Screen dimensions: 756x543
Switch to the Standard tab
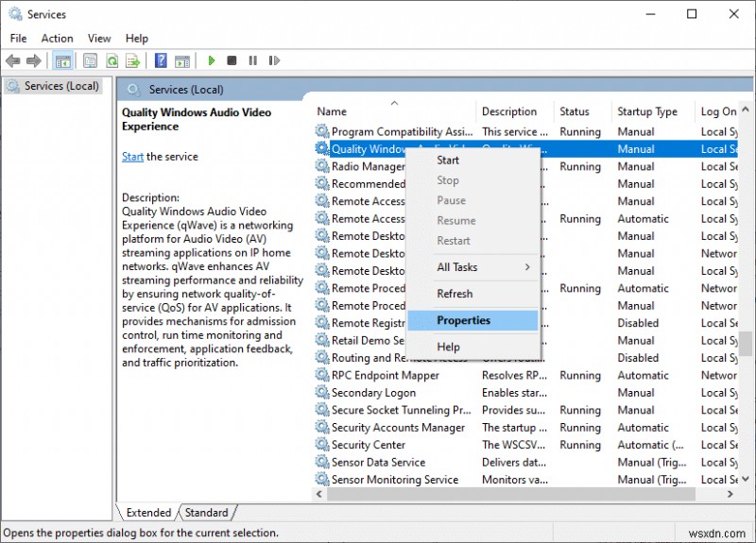click(x=206, y=513)
